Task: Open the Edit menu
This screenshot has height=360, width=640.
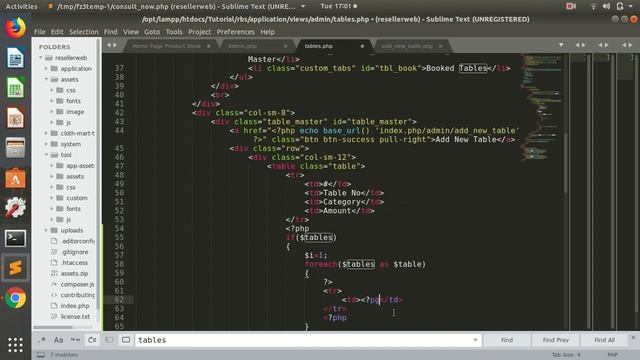Action: tap(57, 32)
